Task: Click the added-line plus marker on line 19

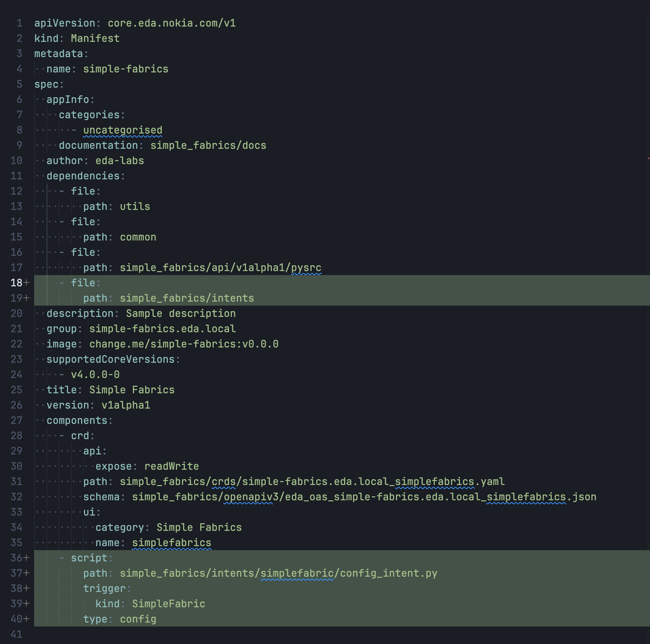Action: pyautogui.click(x=26, y=298)
